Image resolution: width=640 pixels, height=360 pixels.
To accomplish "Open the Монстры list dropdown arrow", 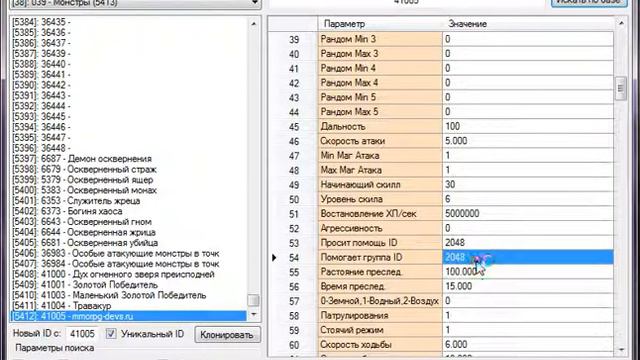I will (x=255, y=3).
